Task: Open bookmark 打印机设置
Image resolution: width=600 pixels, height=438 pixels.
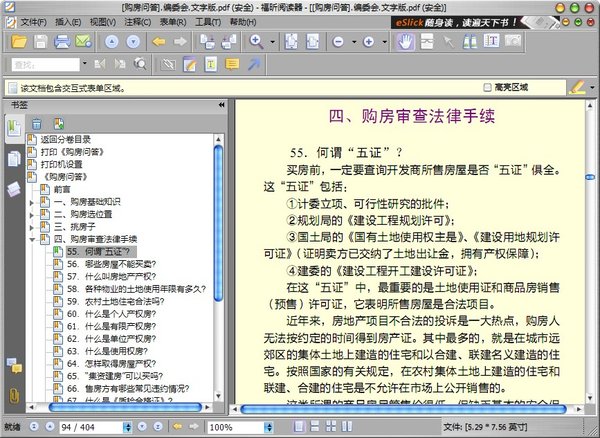Action: tap(62, 164)
